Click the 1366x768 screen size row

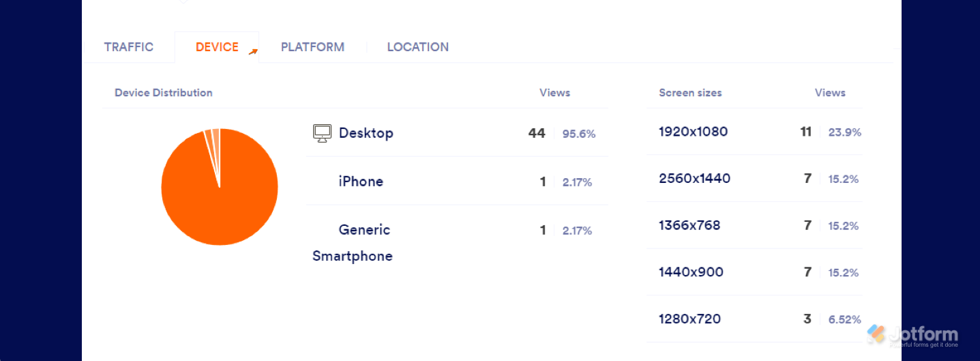click(x=689, y=225)
